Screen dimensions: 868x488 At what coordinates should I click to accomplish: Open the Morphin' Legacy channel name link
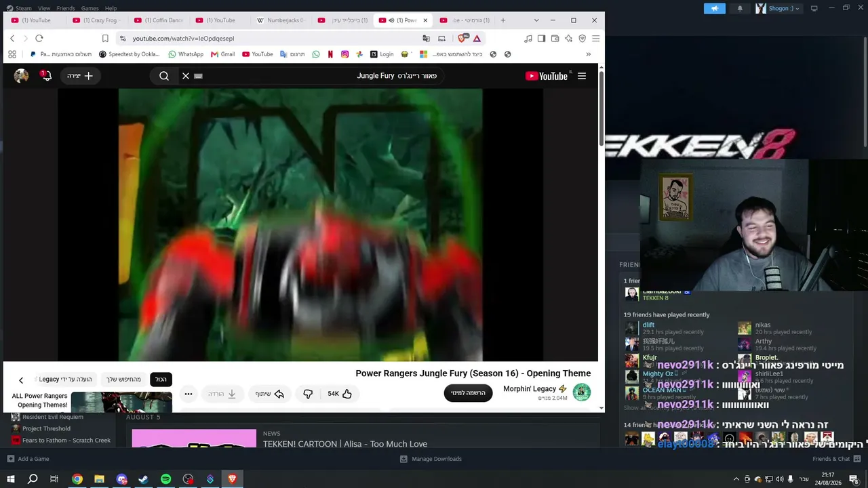pyautogui.click(x=530, y=389)
